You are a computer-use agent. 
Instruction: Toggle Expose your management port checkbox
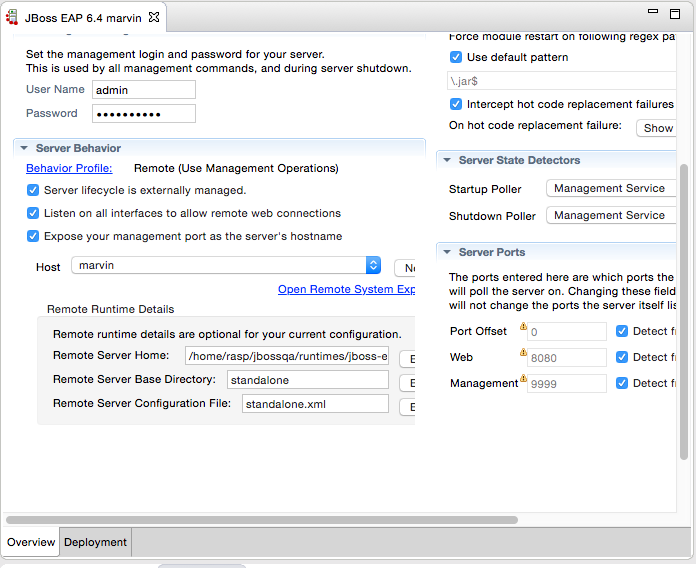pyautogui.click(x=33, y=236)
